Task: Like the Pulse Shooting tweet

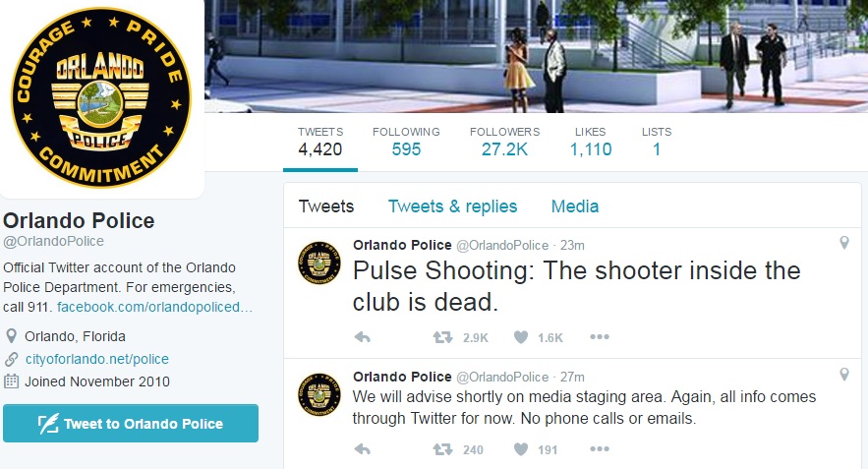Action: [x=520, y=337]
